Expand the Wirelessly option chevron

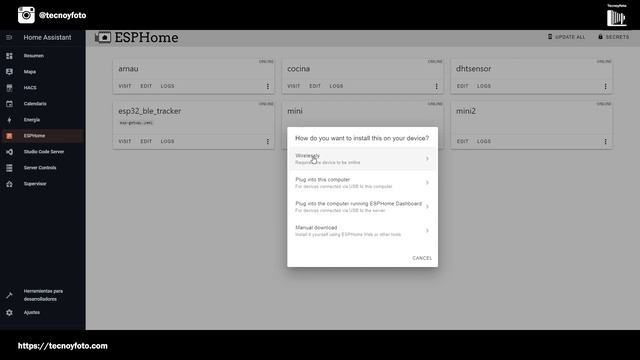[427, 159]
